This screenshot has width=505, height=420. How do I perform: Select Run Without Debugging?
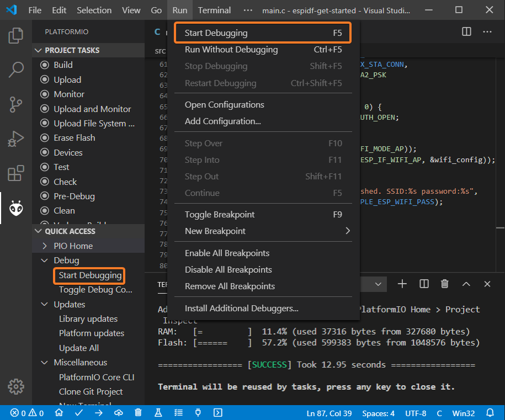[263, 50]
